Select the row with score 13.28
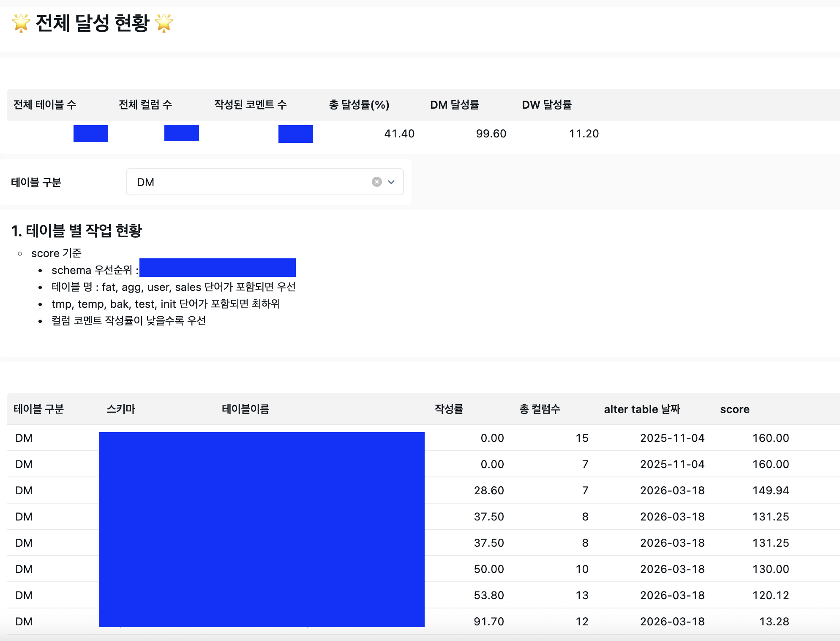Viewport: 840px width, 641px height. [x=774, y=622]
